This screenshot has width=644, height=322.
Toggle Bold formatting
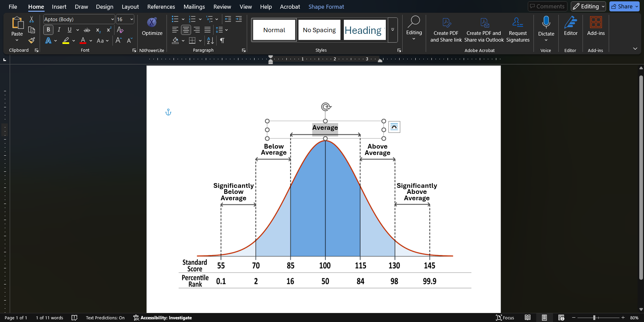pyautogui.click(x=48, y=30)
